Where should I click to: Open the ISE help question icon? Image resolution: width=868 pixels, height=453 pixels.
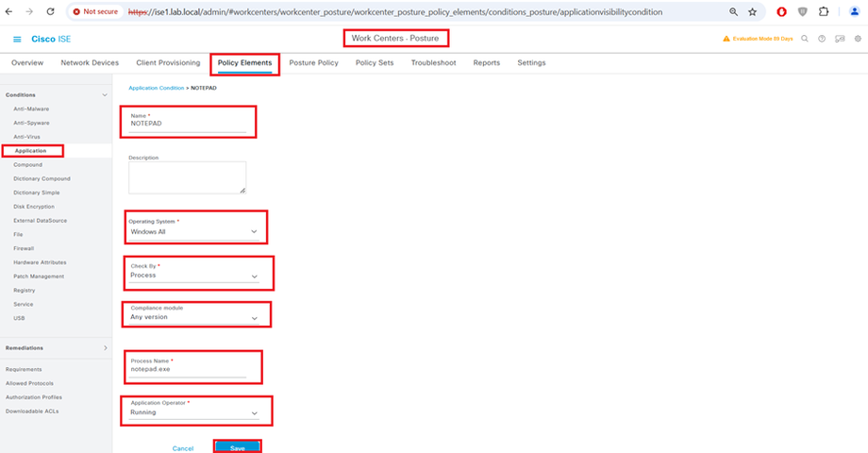pyautogui.click(x=822, y=39)
